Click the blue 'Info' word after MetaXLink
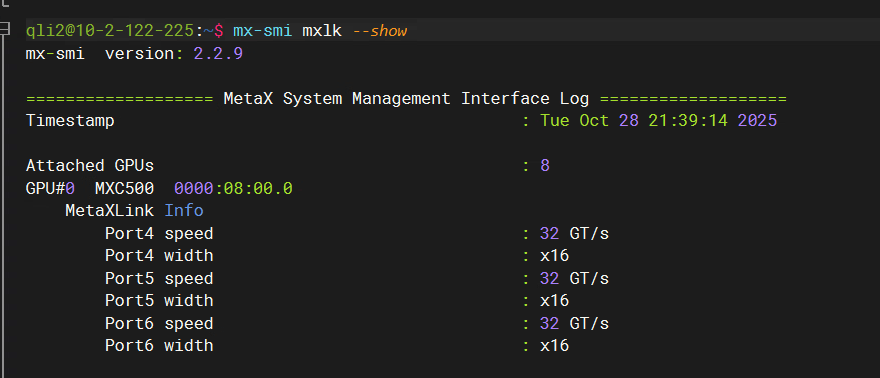This screenshot has width=880, height=378. click(x=184, y=211)
